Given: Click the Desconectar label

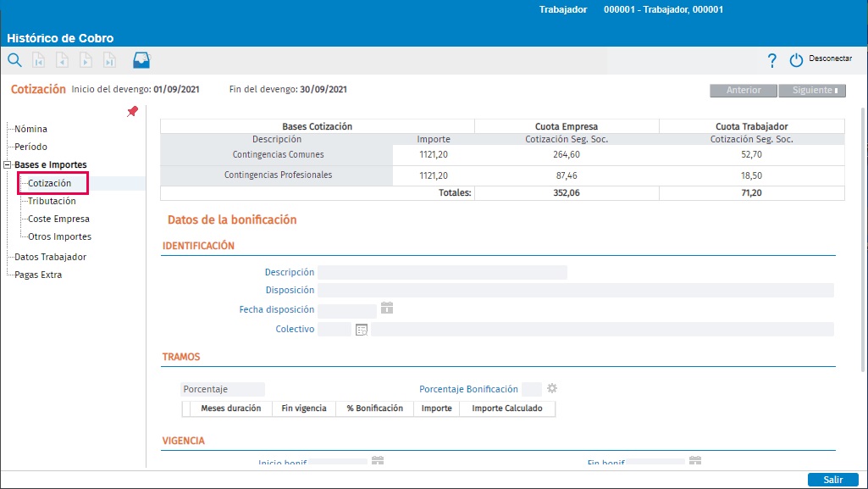Looking at the screenshot, I should click(831, 58).
